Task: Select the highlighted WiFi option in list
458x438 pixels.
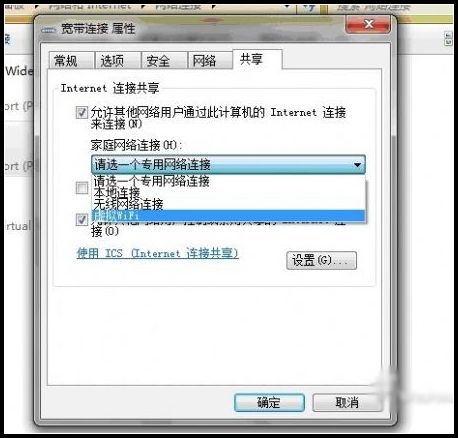Action: pyautogui.click(x=229, y=216)
